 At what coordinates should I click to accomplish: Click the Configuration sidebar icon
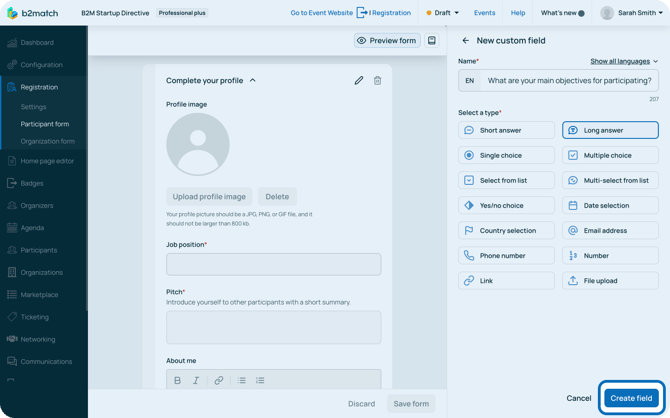(x=12, y=65)
